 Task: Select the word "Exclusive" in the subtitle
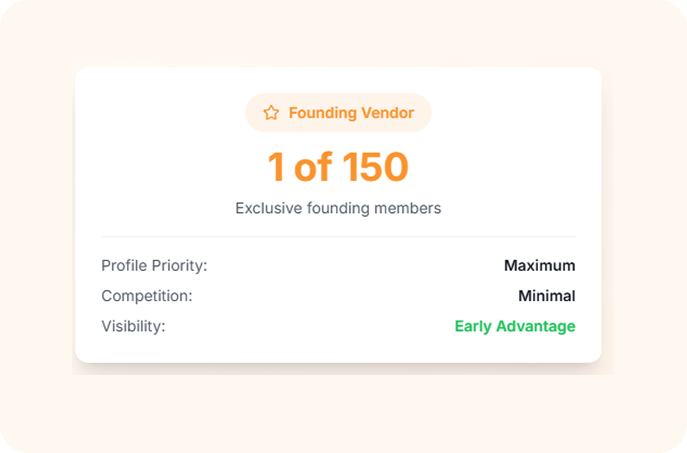click(x=269, y=208)
